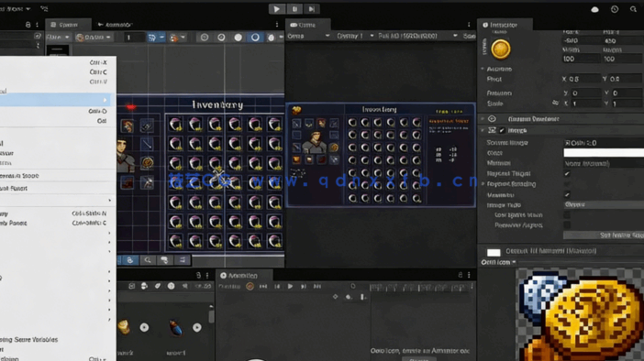The height and width of the screenshot is (361, 644).
Task: Toggle the Scale constrain-proportions link icon
Action: [555, 103]
